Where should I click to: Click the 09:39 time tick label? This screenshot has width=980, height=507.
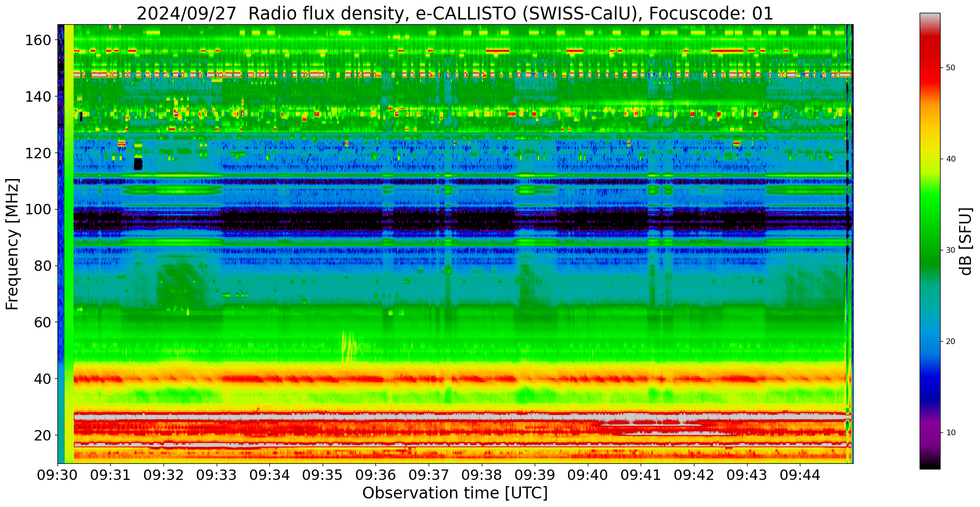[535, 475]
